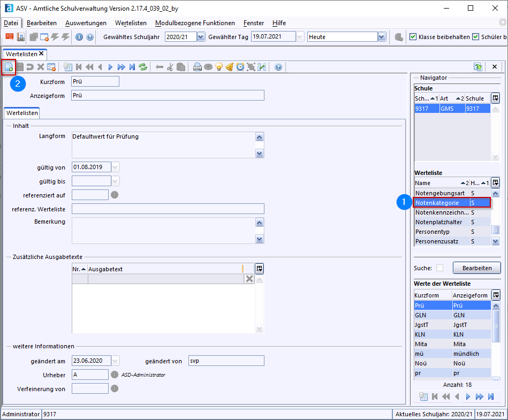Sort Werteliste by Name column header

pos(442,183)
